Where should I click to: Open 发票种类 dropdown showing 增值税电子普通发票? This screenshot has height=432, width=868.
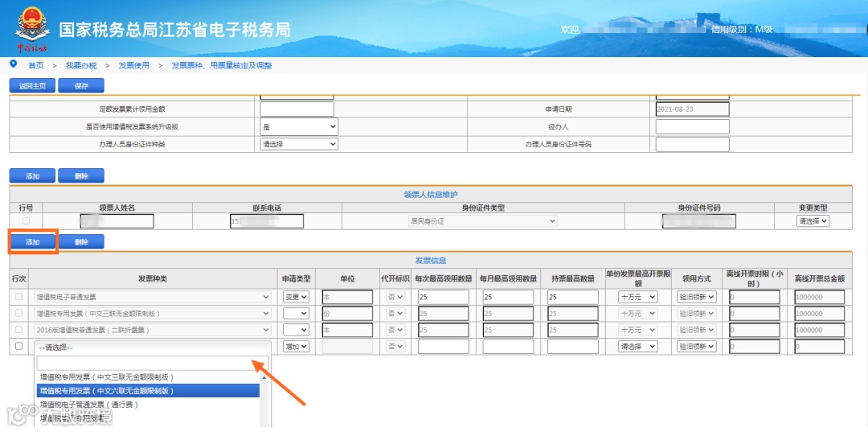pyautogui.click(x=153, y=297)
